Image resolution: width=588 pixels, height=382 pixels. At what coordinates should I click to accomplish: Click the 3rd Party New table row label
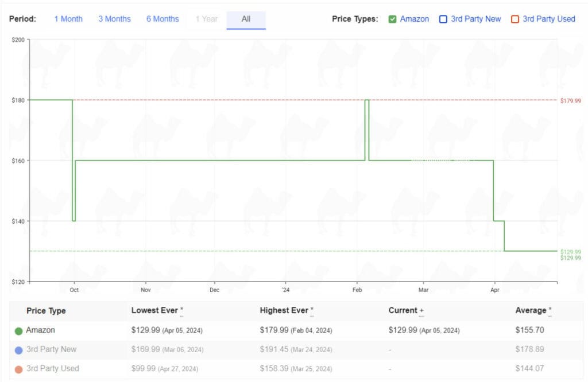coord(51,349)
